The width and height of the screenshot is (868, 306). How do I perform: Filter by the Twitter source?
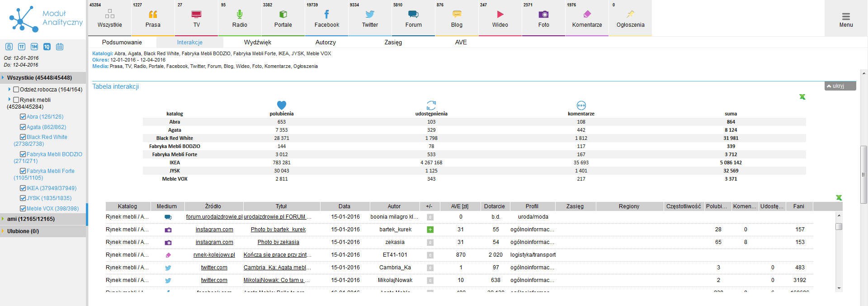(x=370, y=18)
